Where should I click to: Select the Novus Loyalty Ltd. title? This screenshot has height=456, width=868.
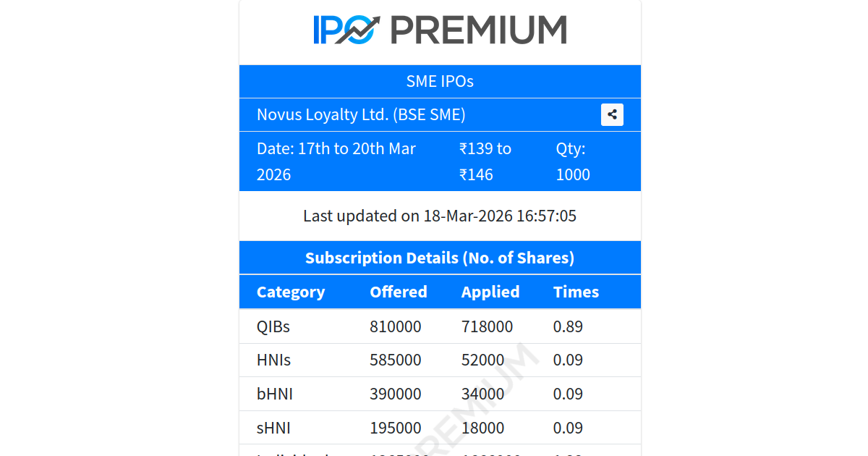pyautogui.click(x=361, y=114)
